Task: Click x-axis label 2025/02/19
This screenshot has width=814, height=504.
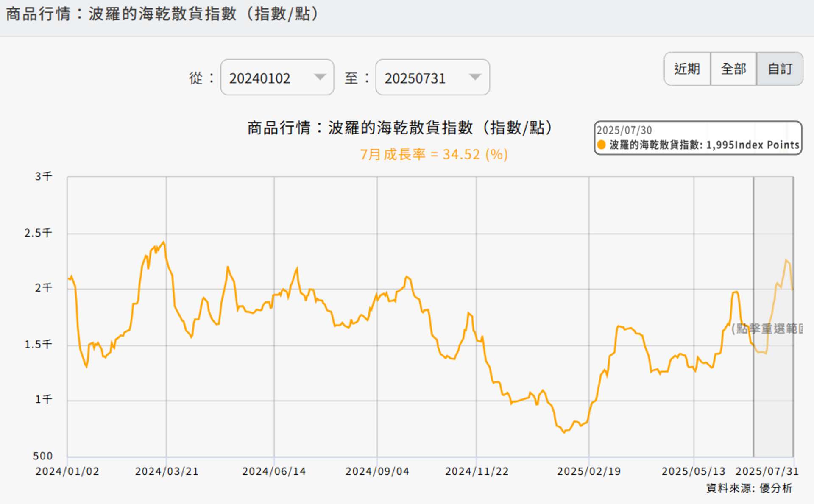Action: 589,471
